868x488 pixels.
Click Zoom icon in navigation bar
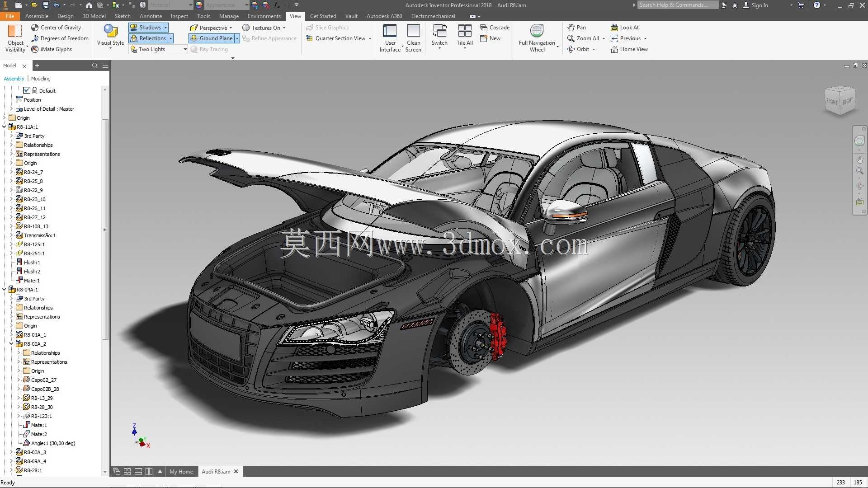pos(860,171)
